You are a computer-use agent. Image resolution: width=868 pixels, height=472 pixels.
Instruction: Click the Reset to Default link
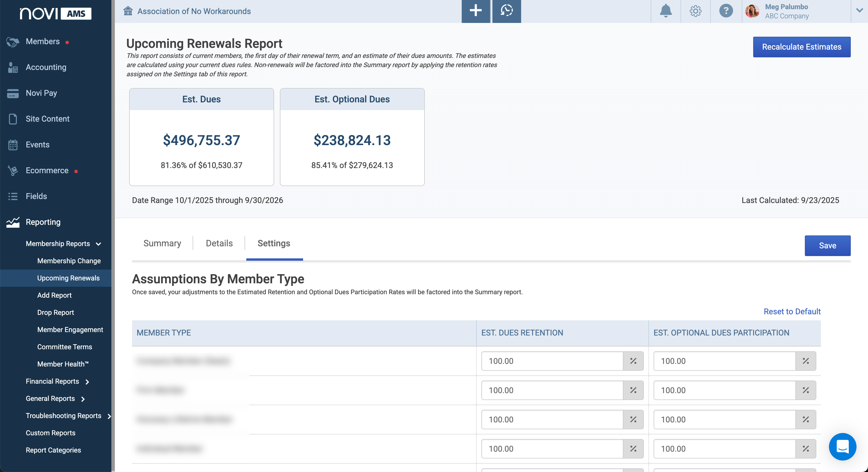792,311
